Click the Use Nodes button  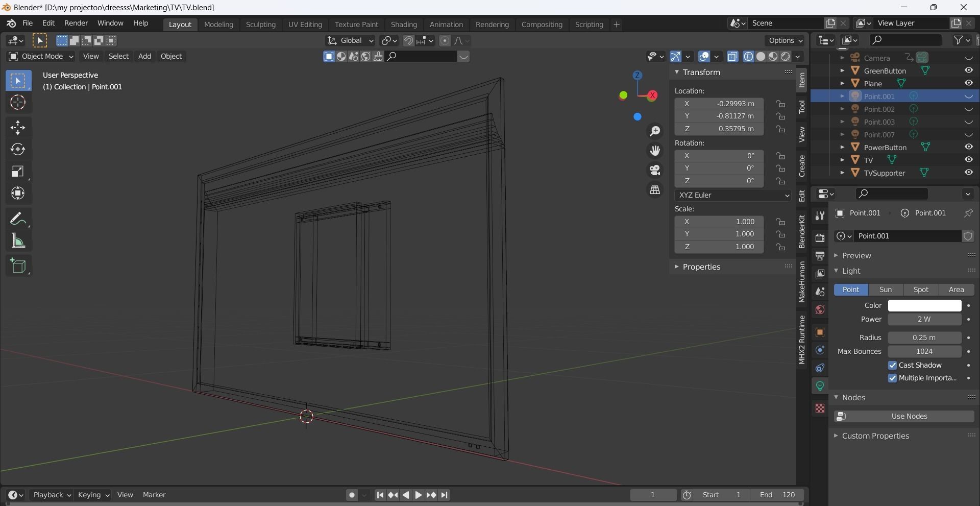tap(904, 417)
